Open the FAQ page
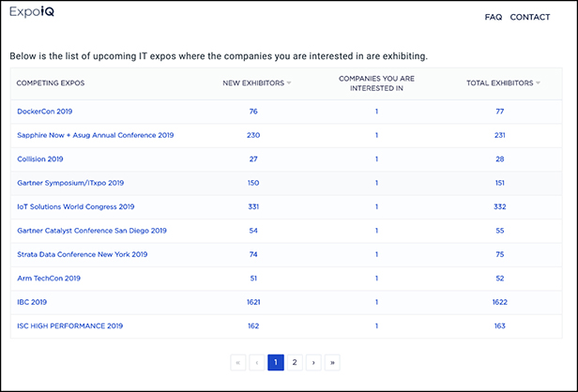578x392 pixels. coord(494,17)
